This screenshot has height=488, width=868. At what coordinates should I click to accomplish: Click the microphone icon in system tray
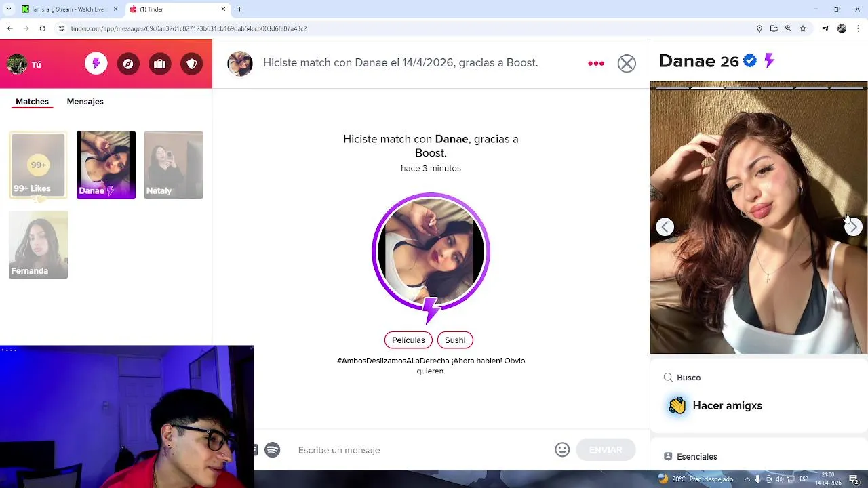point(758,479)
